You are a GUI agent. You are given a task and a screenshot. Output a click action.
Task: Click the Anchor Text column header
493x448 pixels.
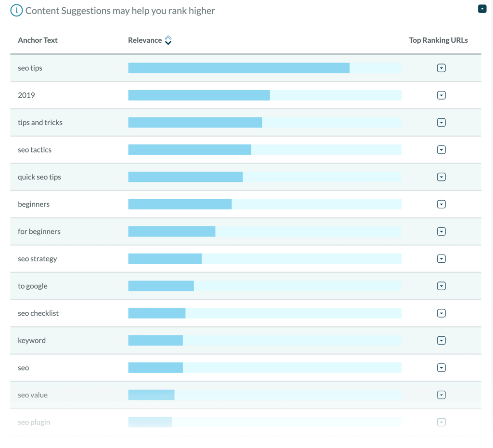(38, 40)
